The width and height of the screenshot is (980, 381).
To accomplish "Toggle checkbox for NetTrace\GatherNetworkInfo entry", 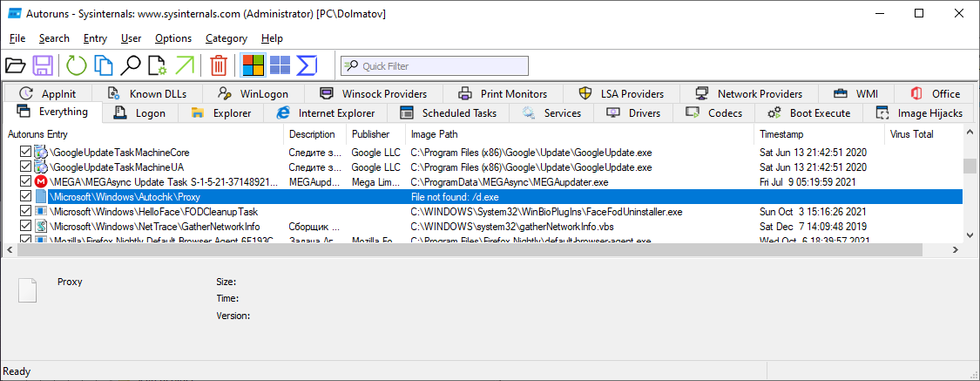I will (x=25, y=227).
